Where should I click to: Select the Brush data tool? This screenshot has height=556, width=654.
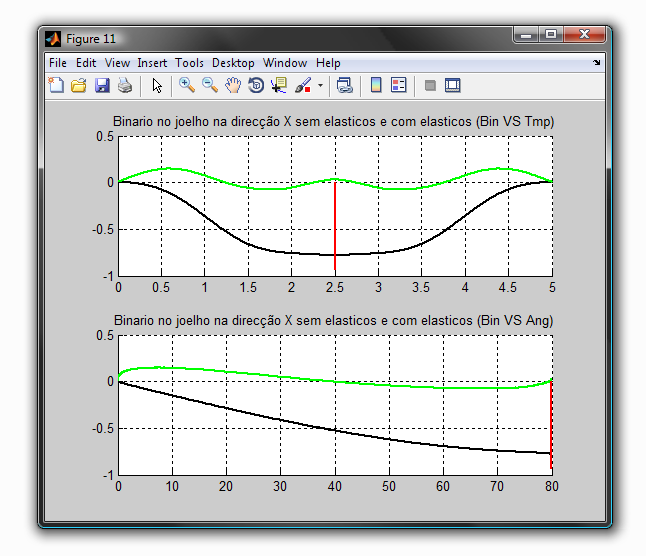[303, 86]
